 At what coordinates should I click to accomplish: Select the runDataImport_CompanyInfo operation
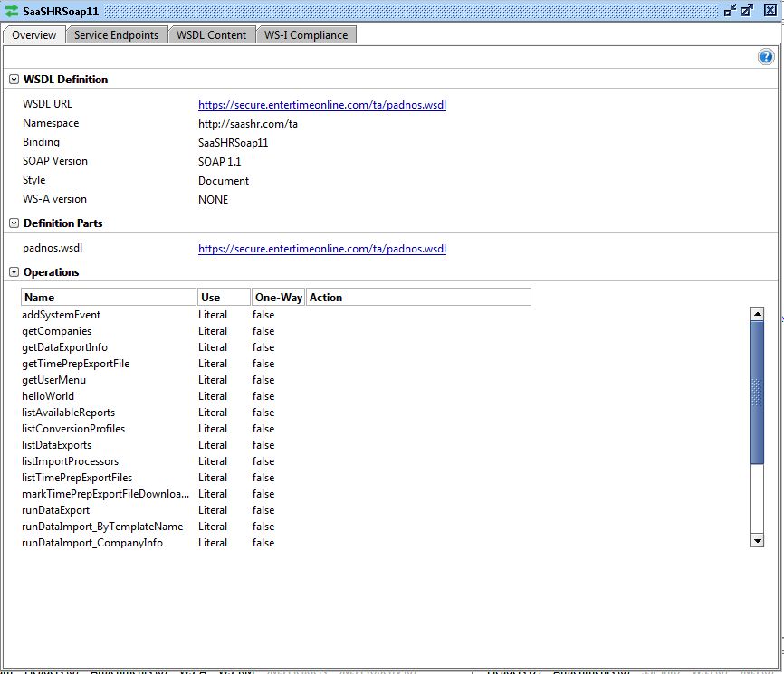coord(92,543)
